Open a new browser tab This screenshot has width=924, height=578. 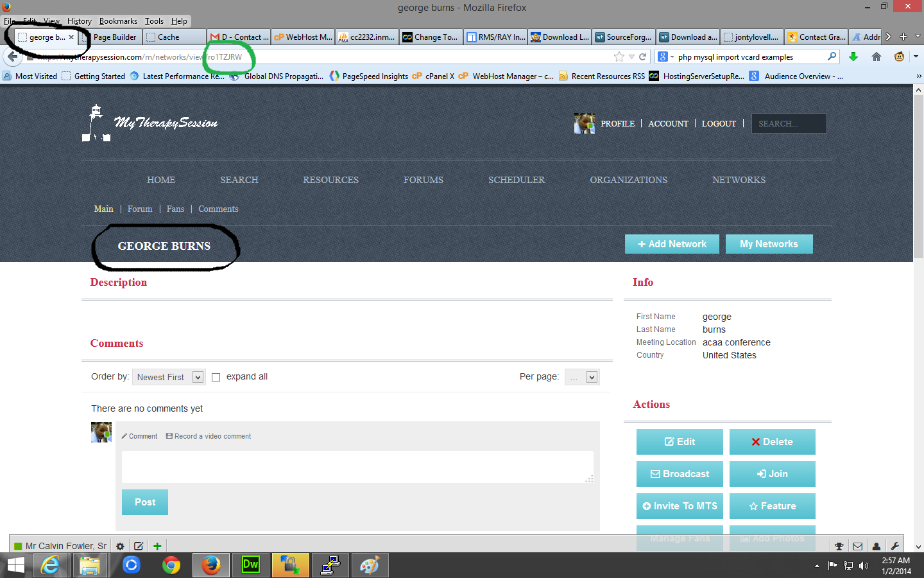[x=903, y=37]
